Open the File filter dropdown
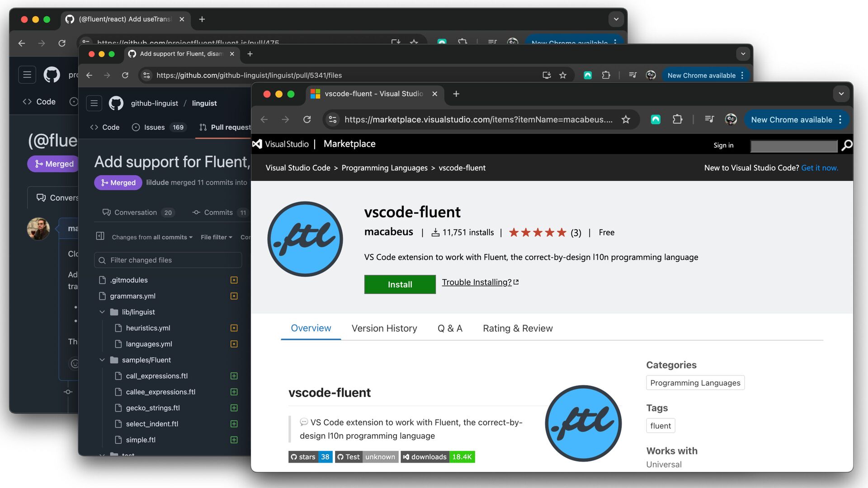 click(x=216, y=237)
